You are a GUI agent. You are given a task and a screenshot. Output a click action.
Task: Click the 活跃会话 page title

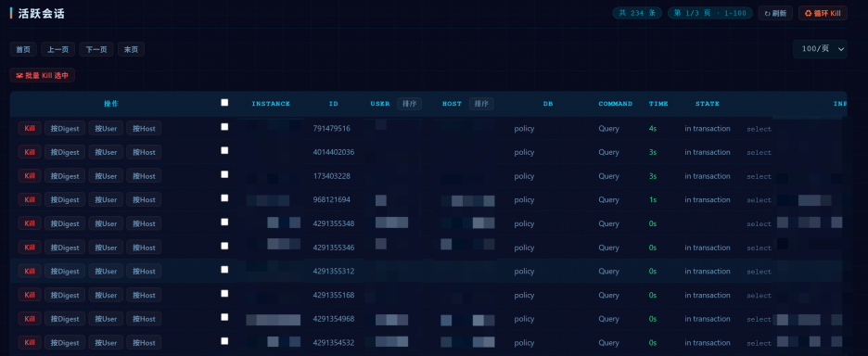click(x=41, y=14)
